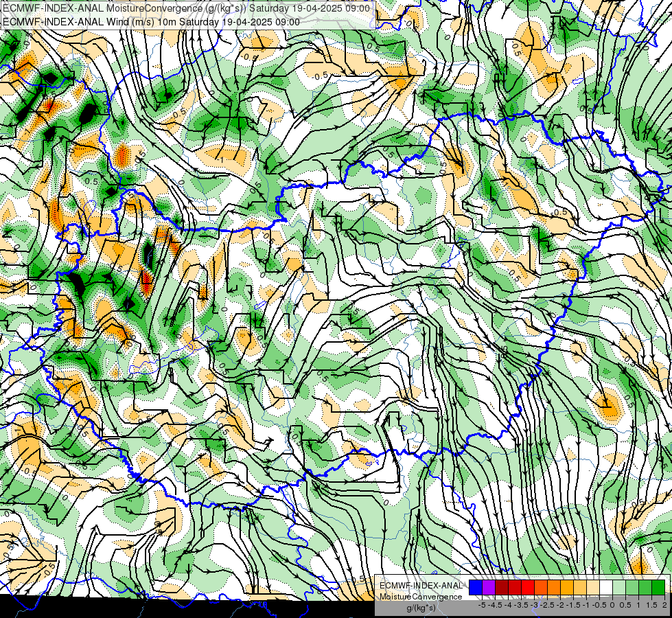Viewport: 672px width, 618px height.
Task: Click the palest green swatch between 0 and 0.5
Action: pos(619,588)
